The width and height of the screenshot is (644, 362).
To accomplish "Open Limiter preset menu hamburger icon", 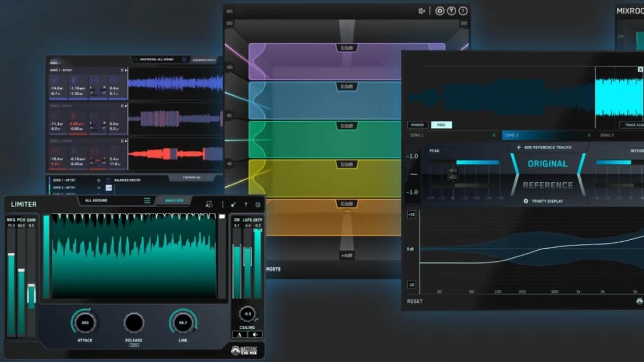I will [147, 201].
